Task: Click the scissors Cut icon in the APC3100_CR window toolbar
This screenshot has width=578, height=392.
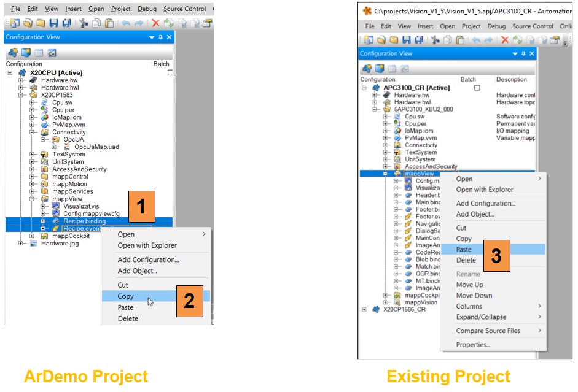Action: tap(435, 40)
